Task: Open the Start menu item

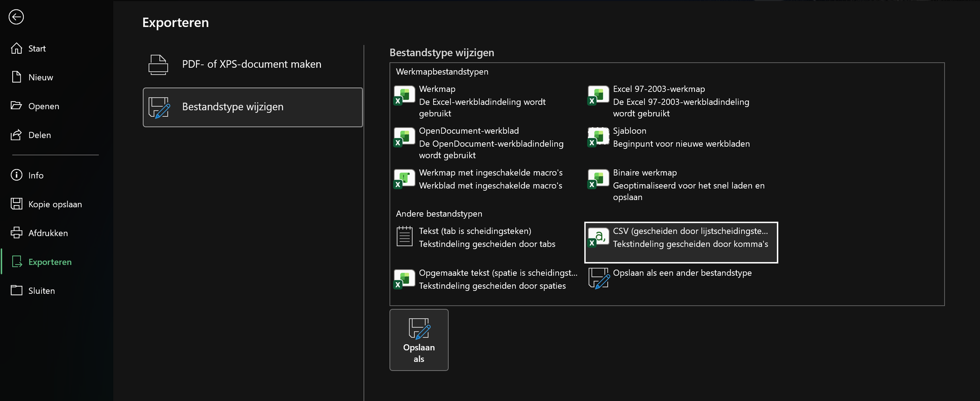Action: 56,48
